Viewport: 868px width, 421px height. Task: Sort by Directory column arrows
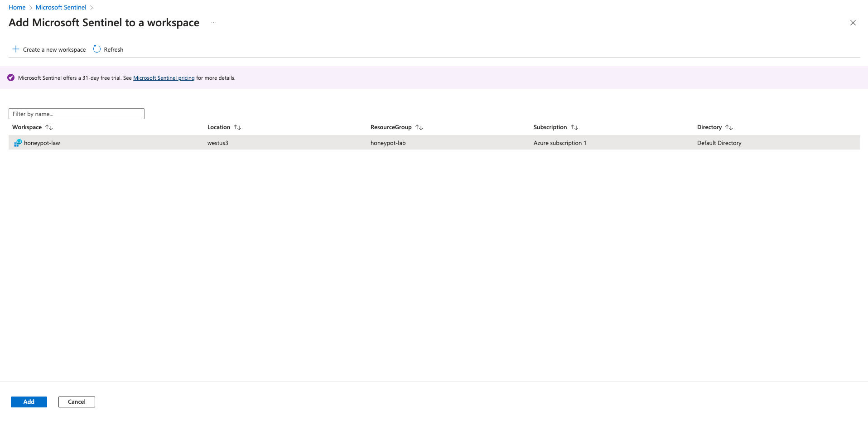click(729, 127)
